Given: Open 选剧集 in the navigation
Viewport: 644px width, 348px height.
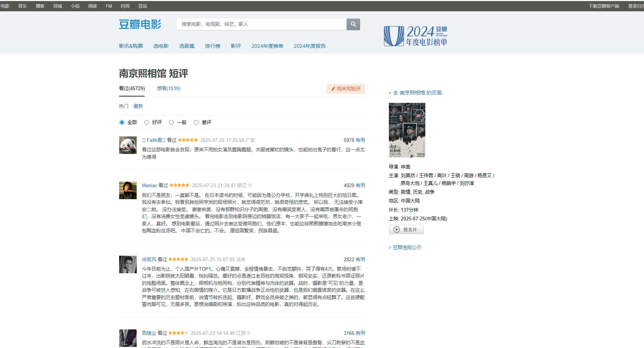Looking at the screenshot, I should [x=187, y=46].
